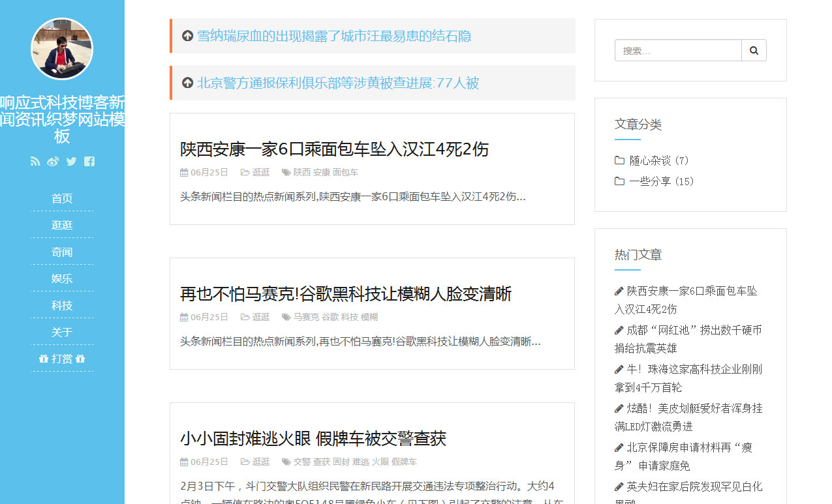Image resolution: width=832 pixels, height=504 pixels.
Task: Open the 雪纳瑞尿血 announcement link
Action: click(335, 36)
